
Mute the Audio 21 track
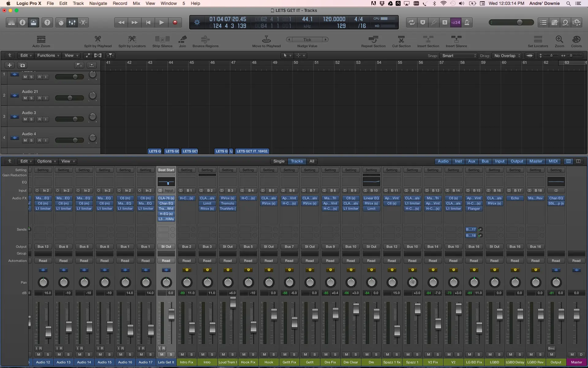[25, 98]
